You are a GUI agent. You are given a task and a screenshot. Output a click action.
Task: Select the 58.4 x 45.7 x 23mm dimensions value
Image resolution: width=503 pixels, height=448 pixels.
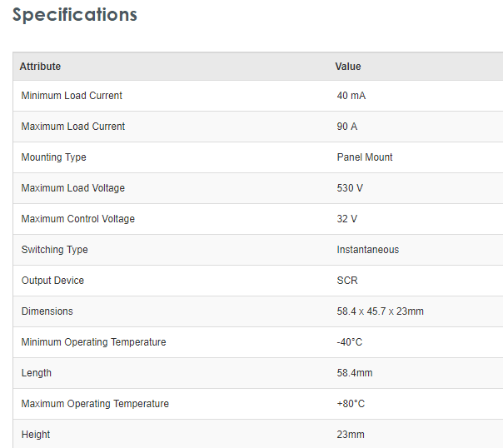381,311
